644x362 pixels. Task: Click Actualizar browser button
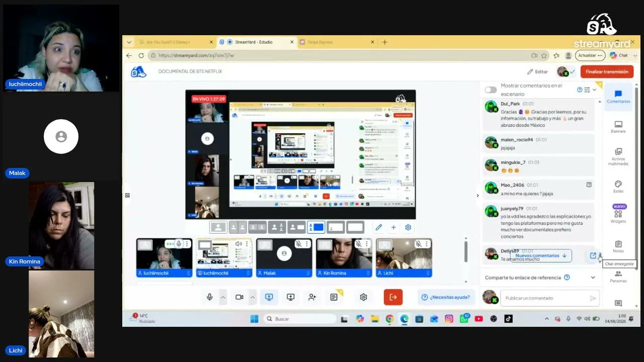tap(590, 55)
